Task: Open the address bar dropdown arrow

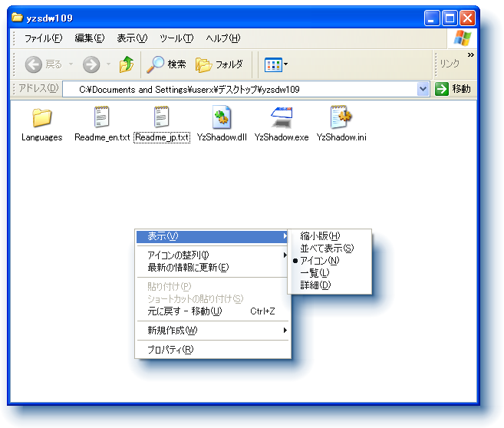Action: point(423,89)
